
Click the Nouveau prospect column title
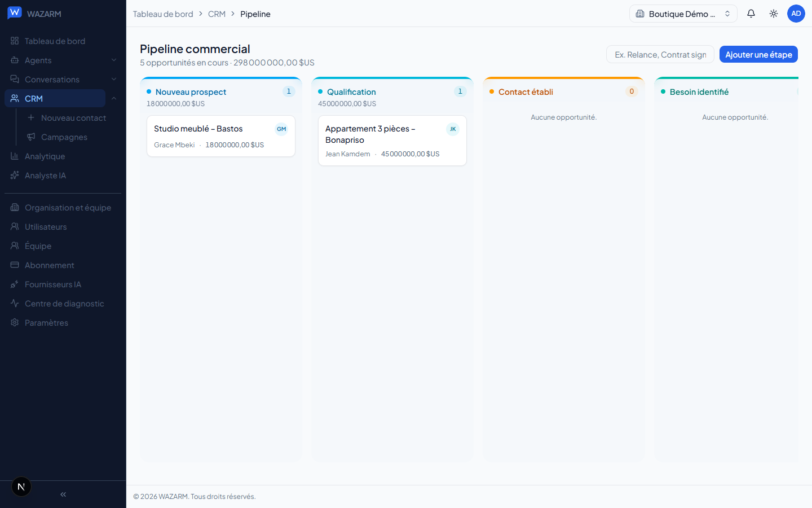click(191, 92)
